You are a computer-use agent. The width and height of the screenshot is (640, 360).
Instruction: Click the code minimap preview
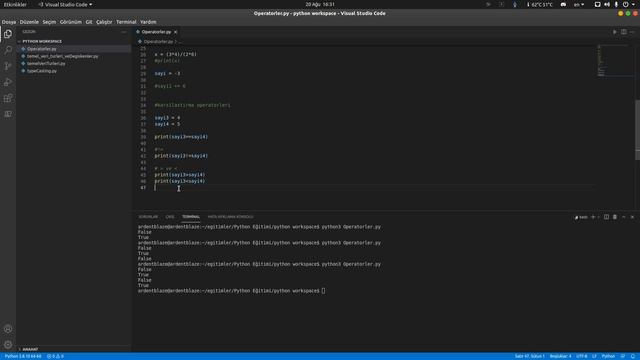click(x=616, y=61)
